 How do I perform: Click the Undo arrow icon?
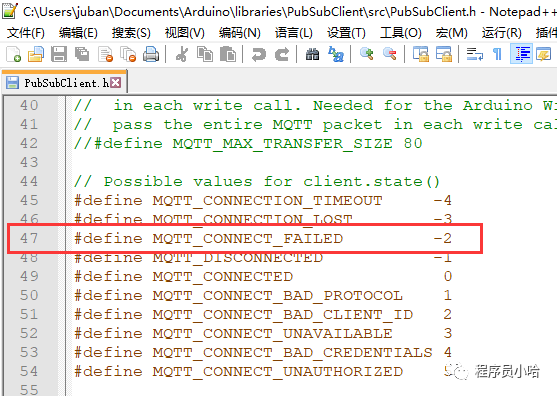tap(259, 54)
